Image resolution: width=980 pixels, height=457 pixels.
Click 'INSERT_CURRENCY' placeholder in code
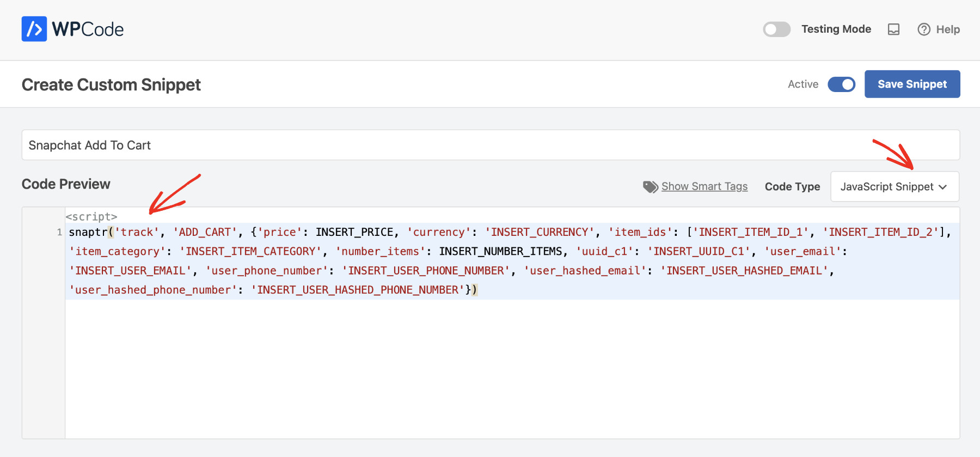[539, 233]
